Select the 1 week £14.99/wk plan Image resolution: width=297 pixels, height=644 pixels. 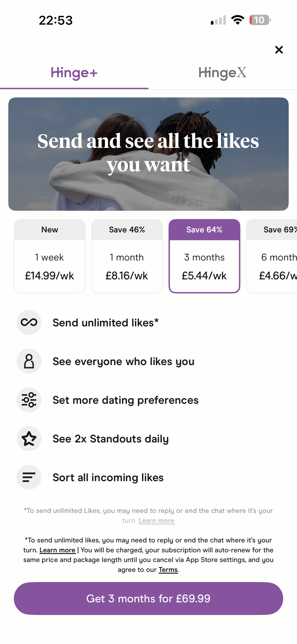[50, 256]
